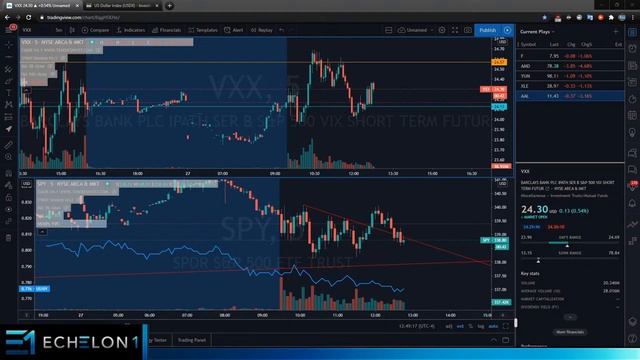Image resolution: width=640 pixels, height=360 pixels.
Task: Open the Financials menu
Action: click(x=167, y=30)
